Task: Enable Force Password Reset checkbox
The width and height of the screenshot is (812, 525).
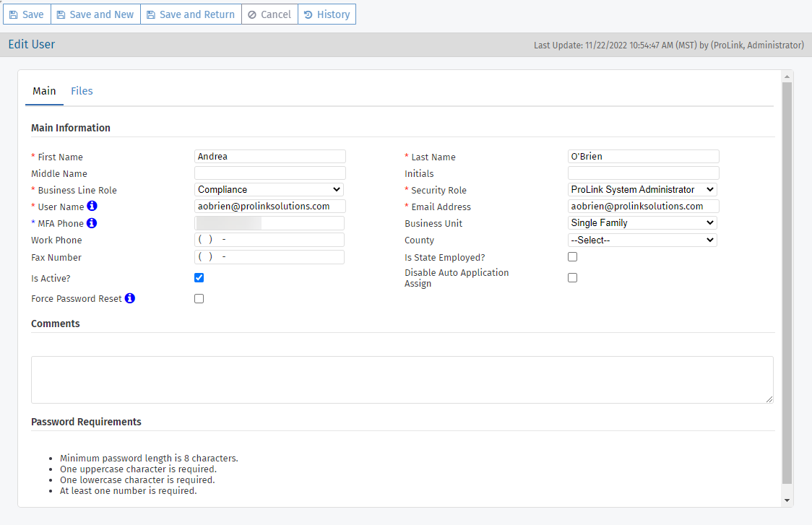Action: (199, 299)
